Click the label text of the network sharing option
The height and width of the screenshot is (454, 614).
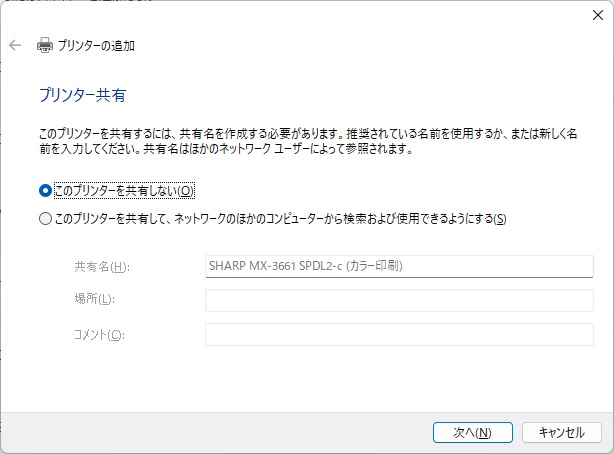pyautogui.click(x=280, y=218)
